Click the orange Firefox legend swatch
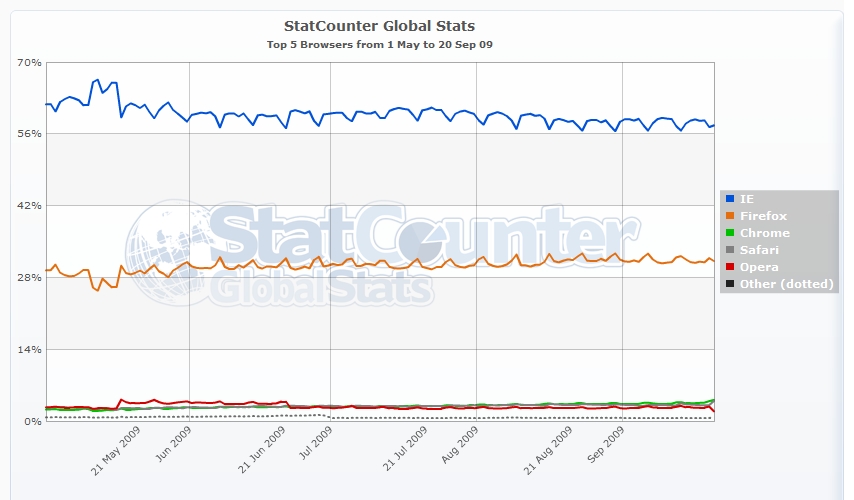The image size is (854, 500). coord(729,216)
